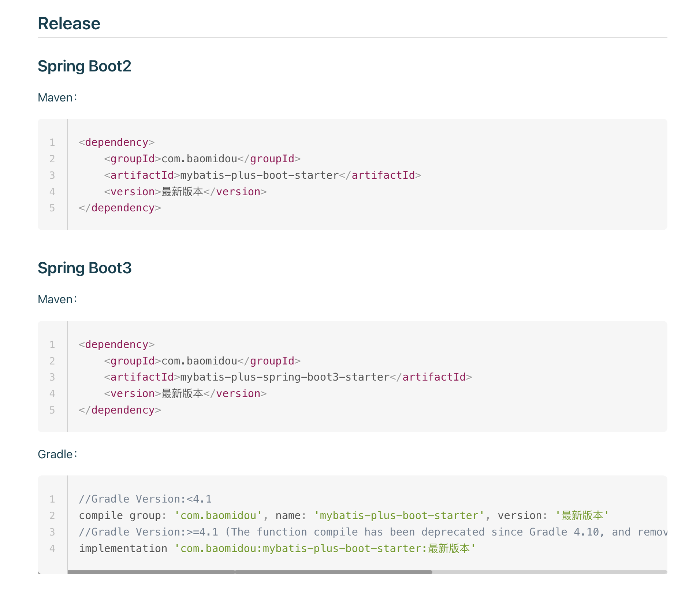Click line number 5 in Spring Boot2 code block

52,208
